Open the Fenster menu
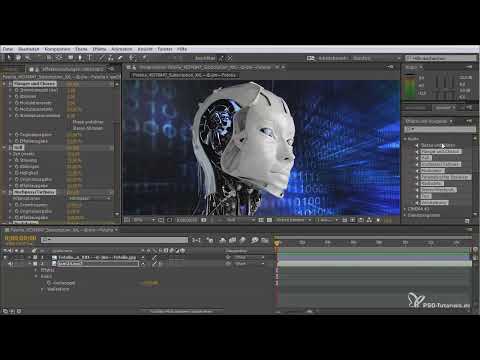Viewport: 480px width, 360px height. (165, 49)
